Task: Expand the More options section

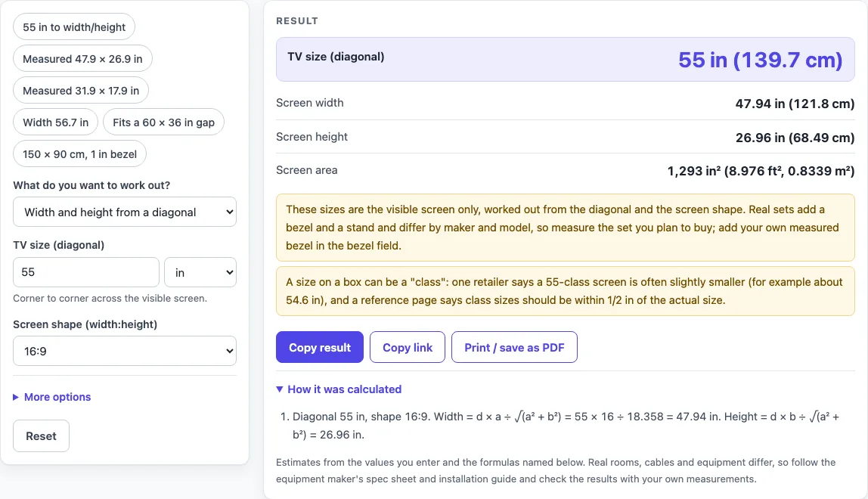Action: coord(52,397)
